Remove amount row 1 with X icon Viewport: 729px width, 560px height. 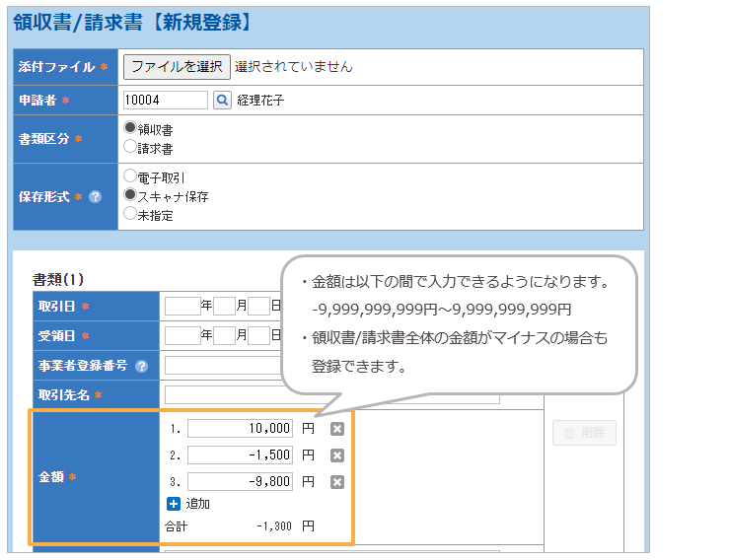tap(336, 429)
